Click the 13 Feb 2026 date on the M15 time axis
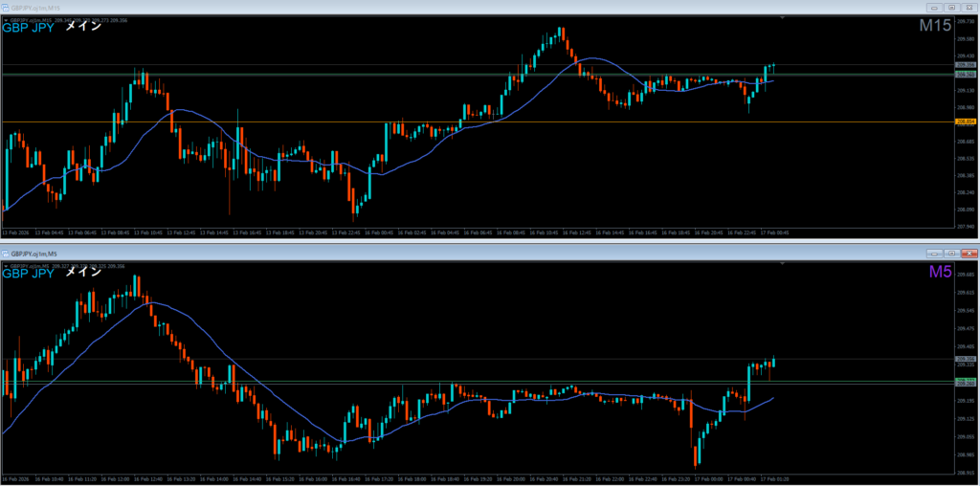The height and width of the screenshot is (486, 980). [15, 233]
